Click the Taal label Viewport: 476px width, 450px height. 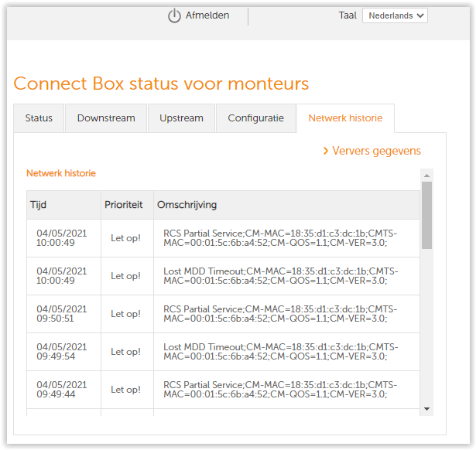tap(348, 15)
